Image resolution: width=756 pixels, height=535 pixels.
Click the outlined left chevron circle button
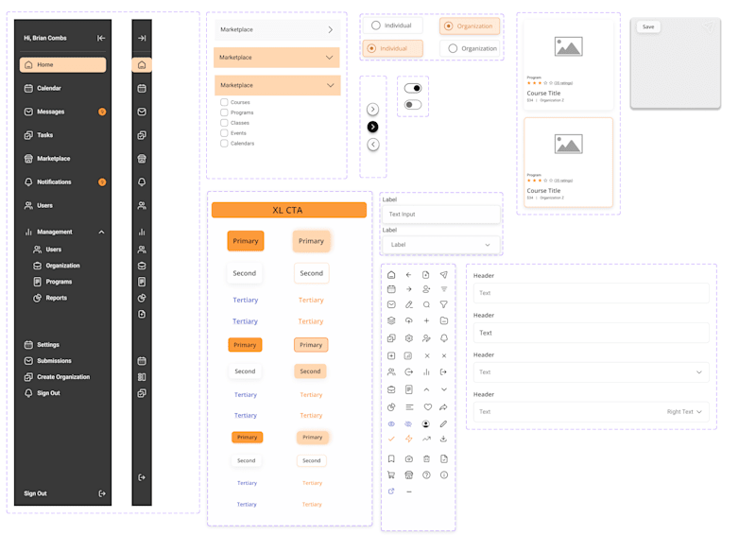point(372,145)
